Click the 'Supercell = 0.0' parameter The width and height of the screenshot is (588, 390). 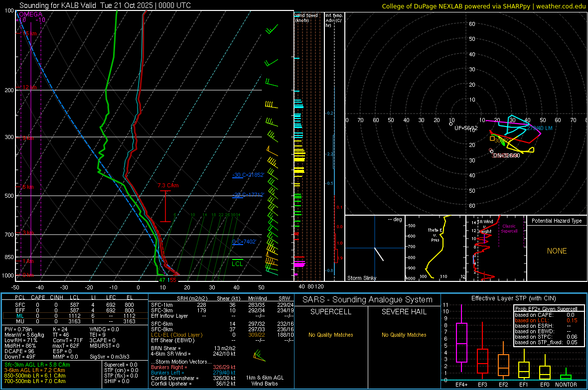tap(121, 365)
